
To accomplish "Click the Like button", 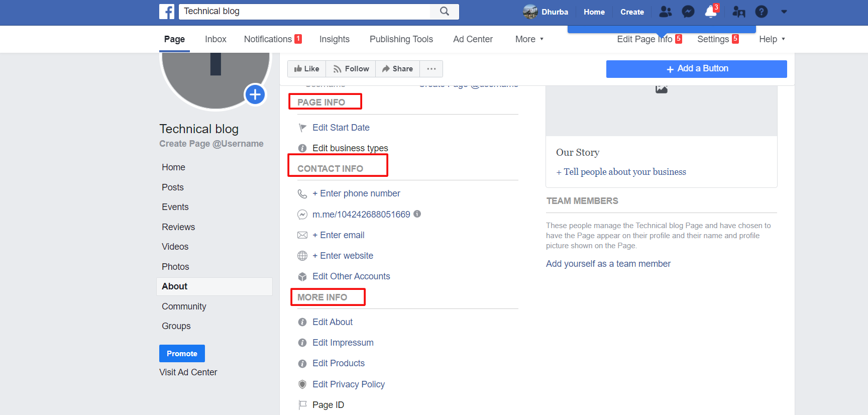I will point(306,69).
